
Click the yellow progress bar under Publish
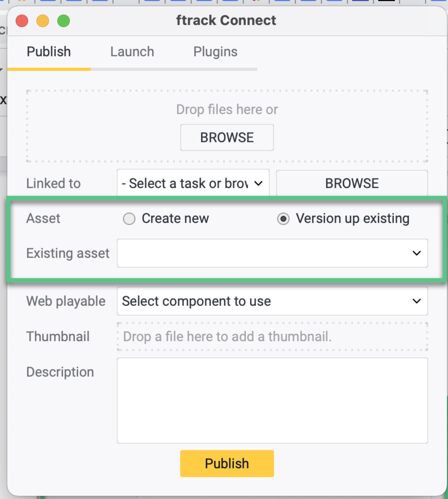tap(49, 69)
